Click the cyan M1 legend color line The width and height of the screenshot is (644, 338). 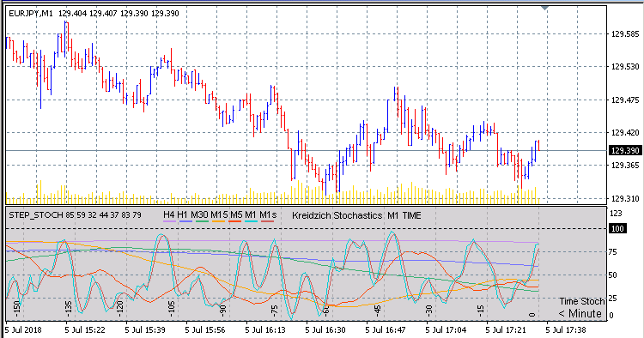(x=251, y=221)
